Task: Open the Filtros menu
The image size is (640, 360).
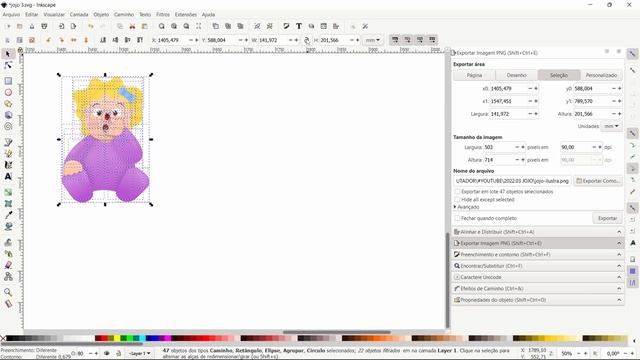Action: 163,14
